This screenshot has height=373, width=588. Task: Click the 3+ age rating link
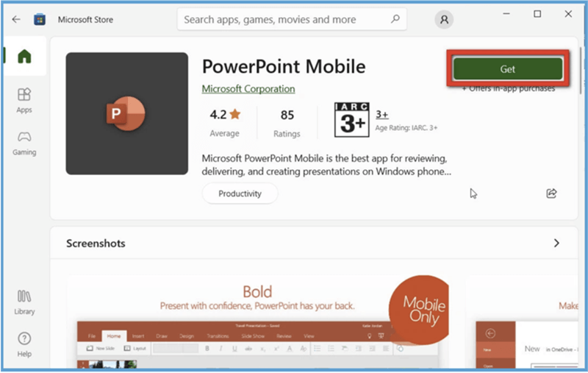click(x=381, y=114)
